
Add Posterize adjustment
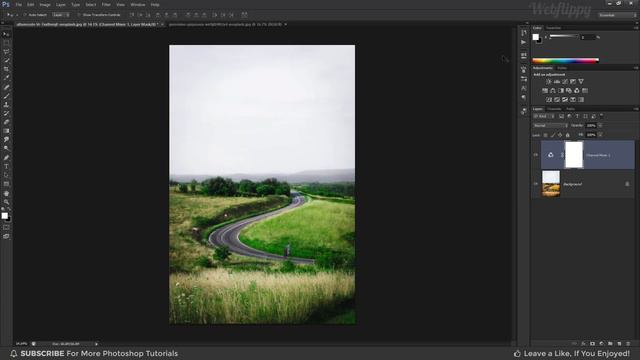click(x=557, y=100)
